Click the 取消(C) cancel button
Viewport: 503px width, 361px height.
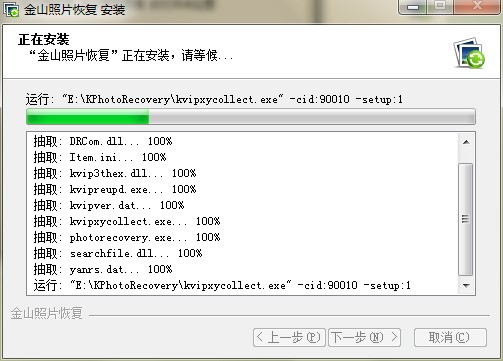(x=450, y=337)
